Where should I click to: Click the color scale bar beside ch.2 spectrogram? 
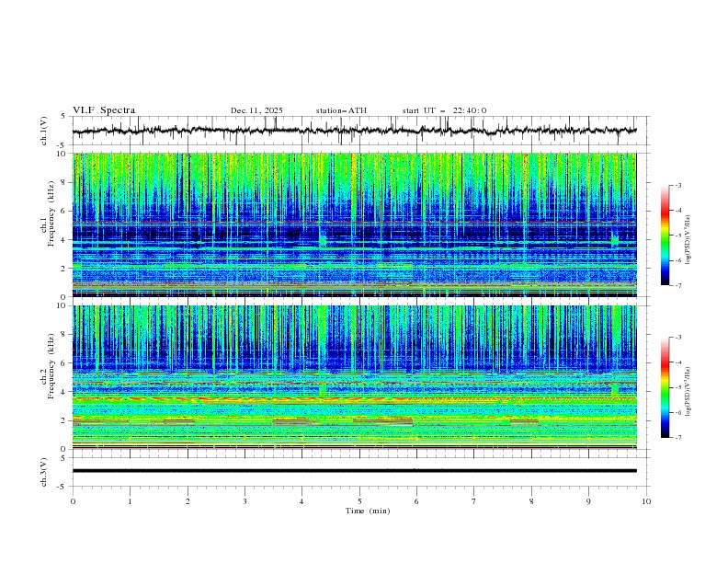[665, 387]
